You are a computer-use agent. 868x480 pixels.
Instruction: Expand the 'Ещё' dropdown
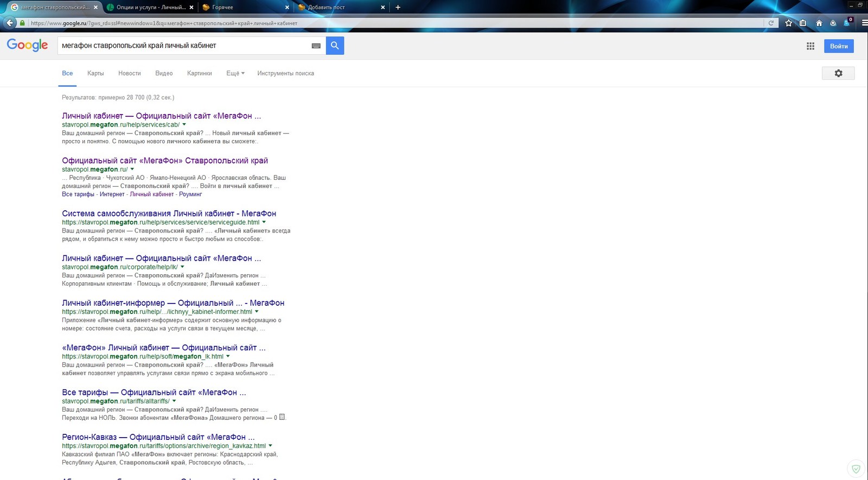coord(235,73)
